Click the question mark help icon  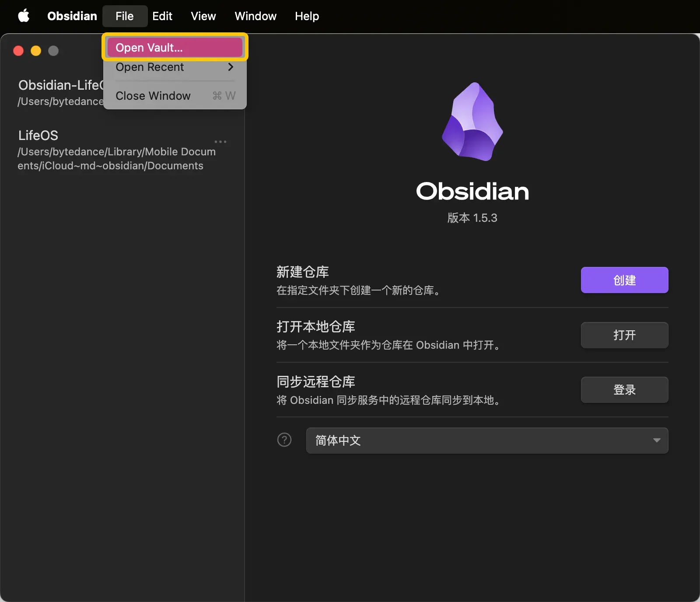pyautogui.click(x=284, y=440)
